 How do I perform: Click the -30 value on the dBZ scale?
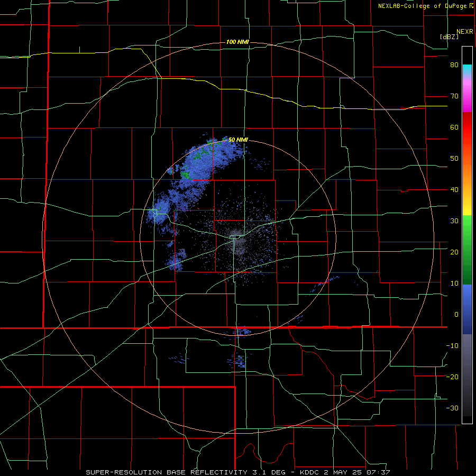(x=452, y=408)
